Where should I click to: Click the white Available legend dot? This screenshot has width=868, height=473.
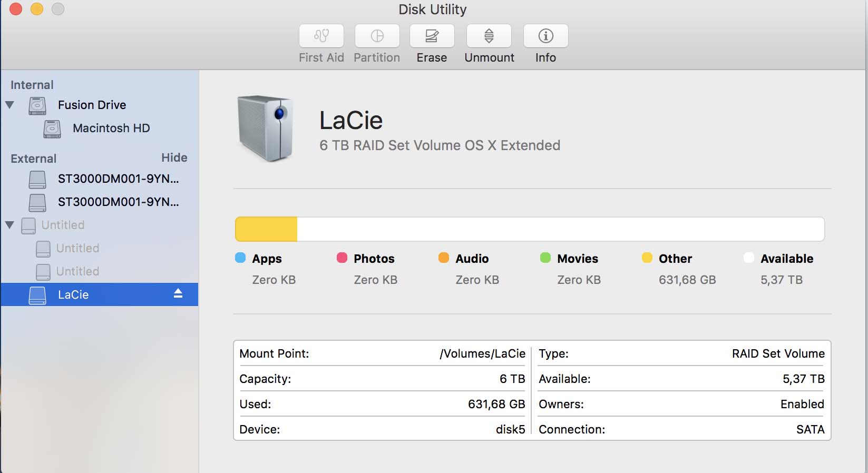(x=749, y=258)
